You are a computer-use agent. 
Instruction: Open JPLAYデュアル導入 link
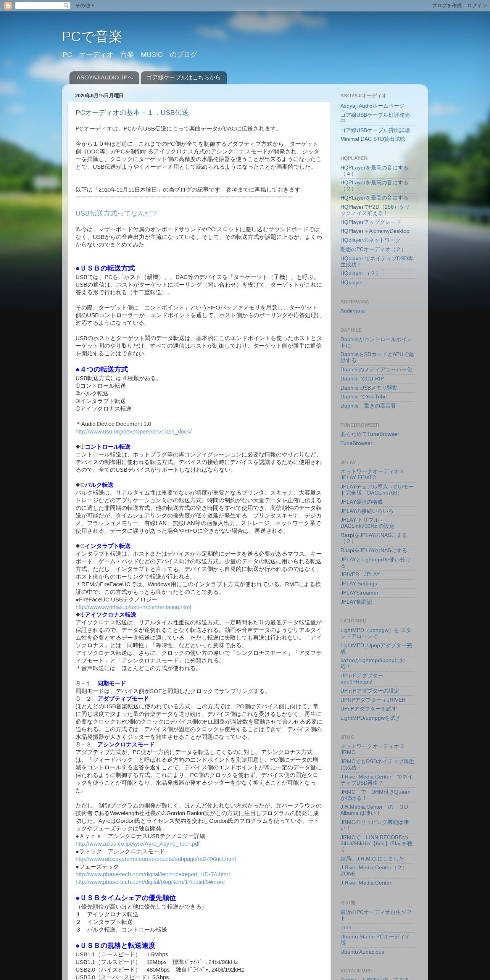coord(377,490)
